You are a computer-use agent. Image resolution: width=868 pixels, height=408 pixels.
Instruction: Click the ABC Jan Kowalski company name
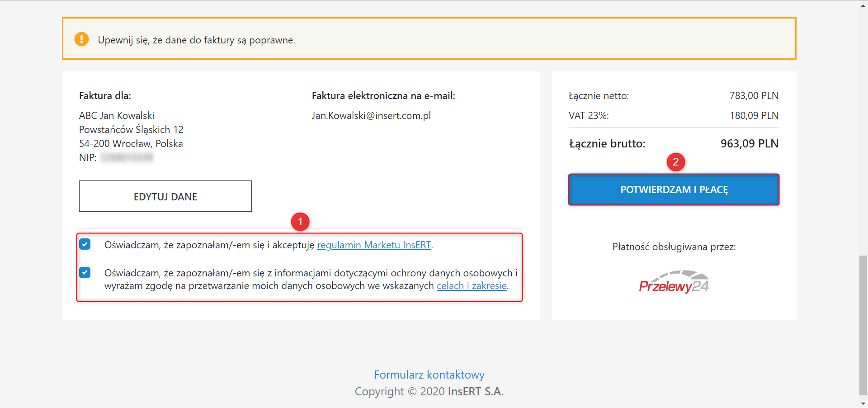coord(117,116)
